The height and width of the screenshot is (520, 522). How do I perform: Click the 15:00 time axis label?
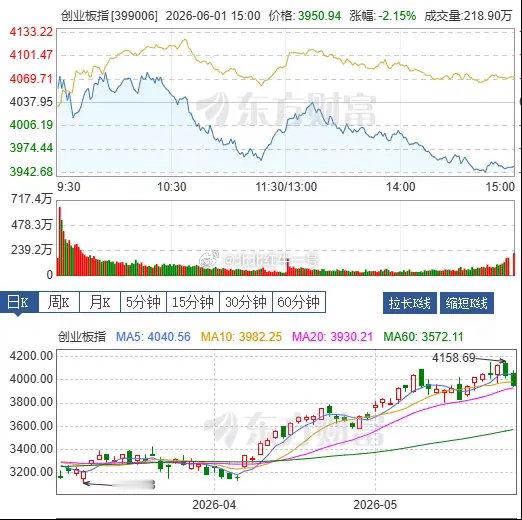tap(500, 187)
